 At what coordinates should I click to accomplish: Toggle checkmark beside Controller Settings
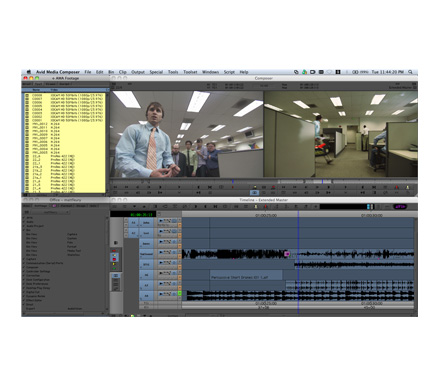pos(24,271)
